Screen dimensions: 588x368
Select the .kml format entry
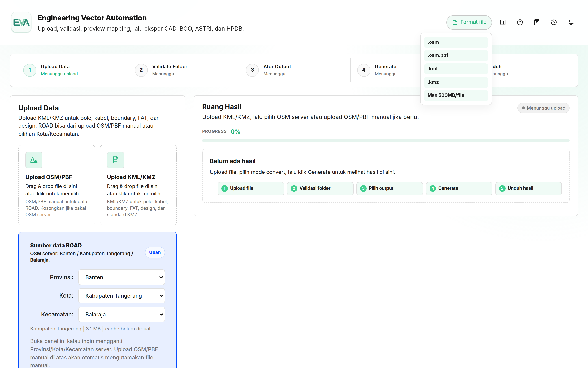(456, 69)
